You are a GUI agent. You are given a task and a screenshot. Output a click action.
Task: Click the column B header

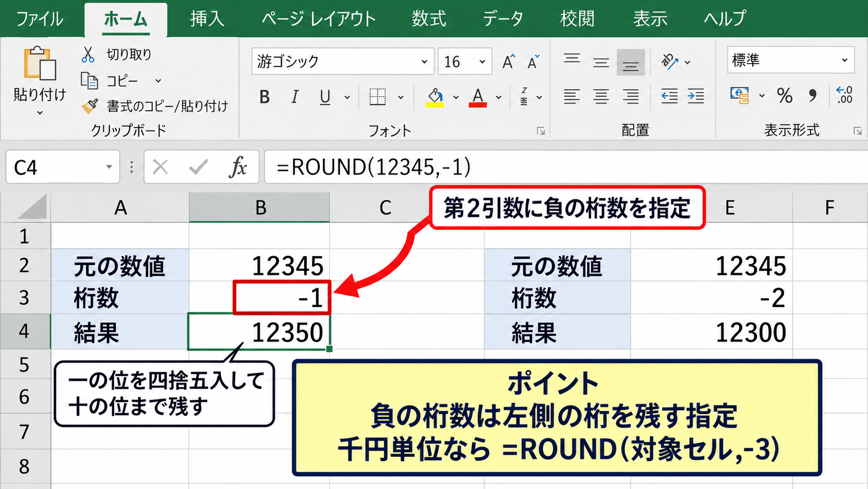[x=260, y=207]
